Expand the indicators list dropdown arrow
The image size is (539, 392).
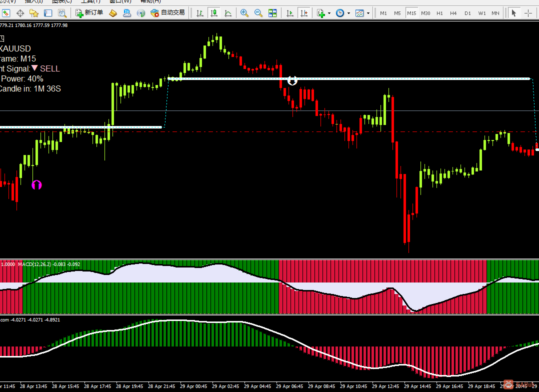(329, 13)
